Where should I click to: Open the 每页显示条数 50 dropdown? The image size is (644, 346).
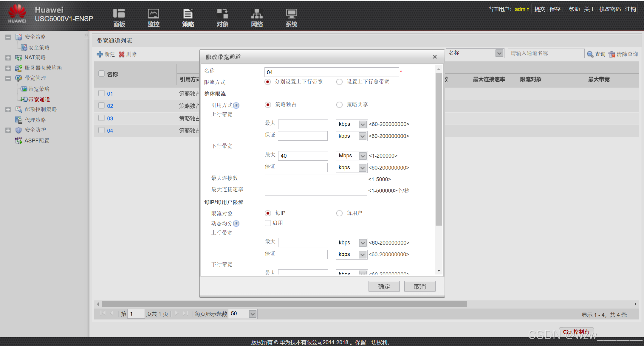tap(253, 314)
